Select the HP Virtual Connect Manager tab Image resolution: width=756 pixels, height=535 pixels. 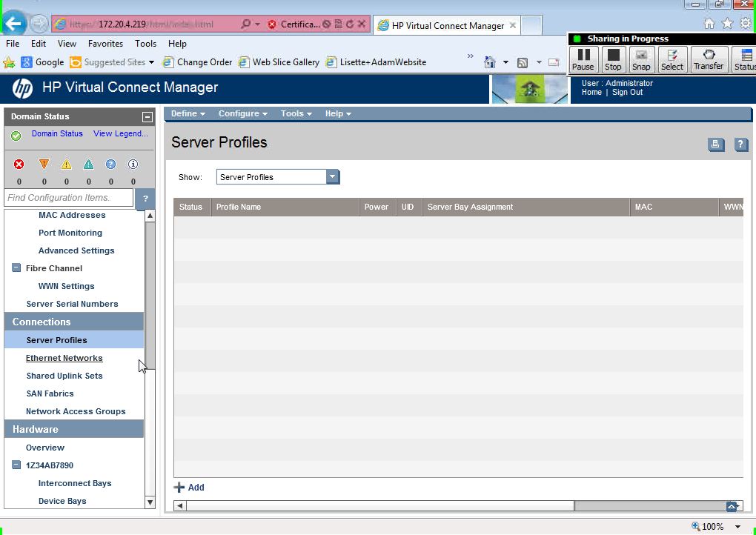(447, 25)
